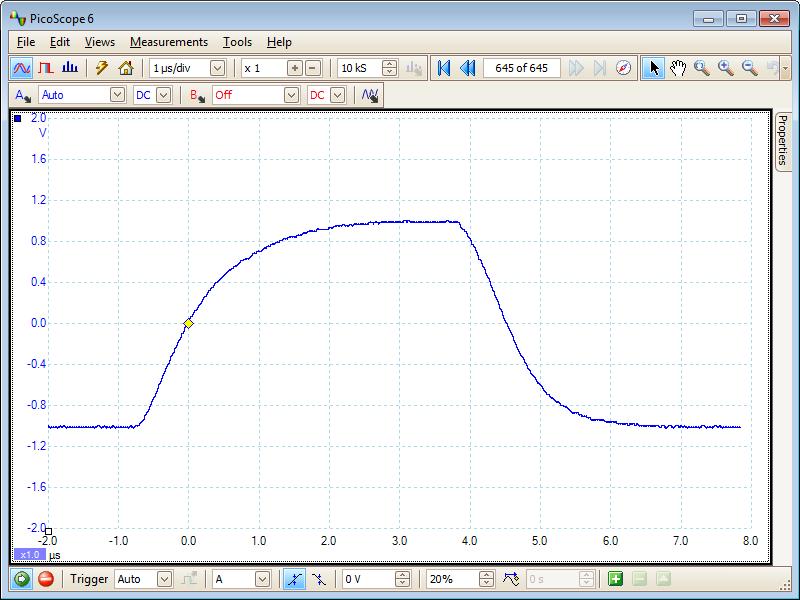The width and height of the screenshot is (800, 600).
Task: Adjust the trigger threshold 0 V spinner
Action: coord(403,579)
